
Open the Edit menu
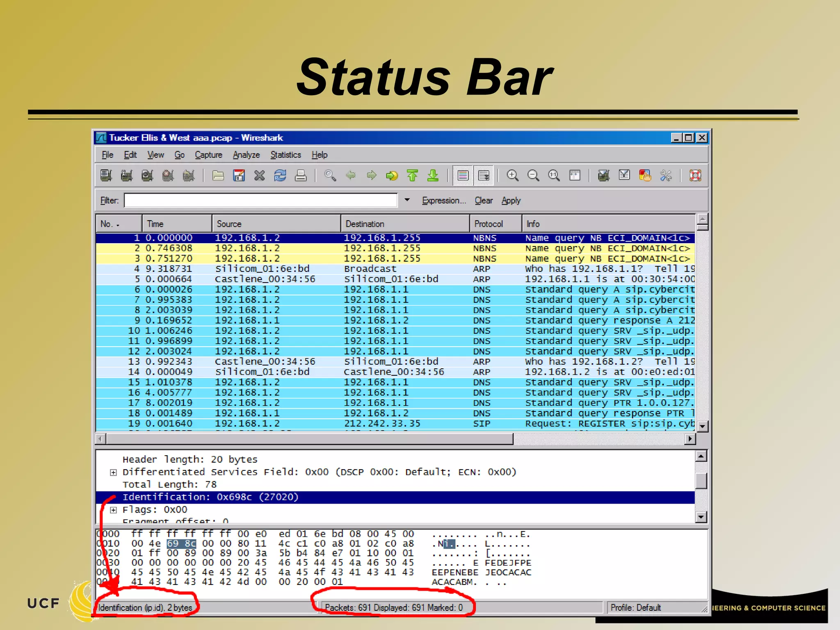130,155
